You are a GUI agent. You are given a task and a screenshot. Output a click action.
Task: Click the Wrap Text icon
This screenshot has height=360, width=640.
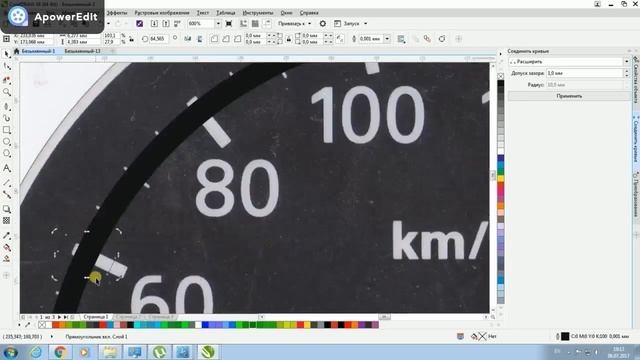pos(401,39)
